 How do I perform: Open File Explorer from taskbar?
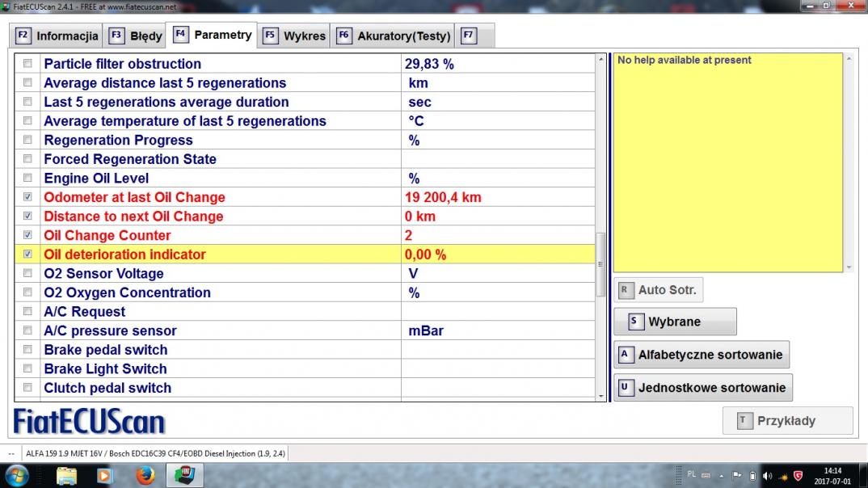[66, 476]
